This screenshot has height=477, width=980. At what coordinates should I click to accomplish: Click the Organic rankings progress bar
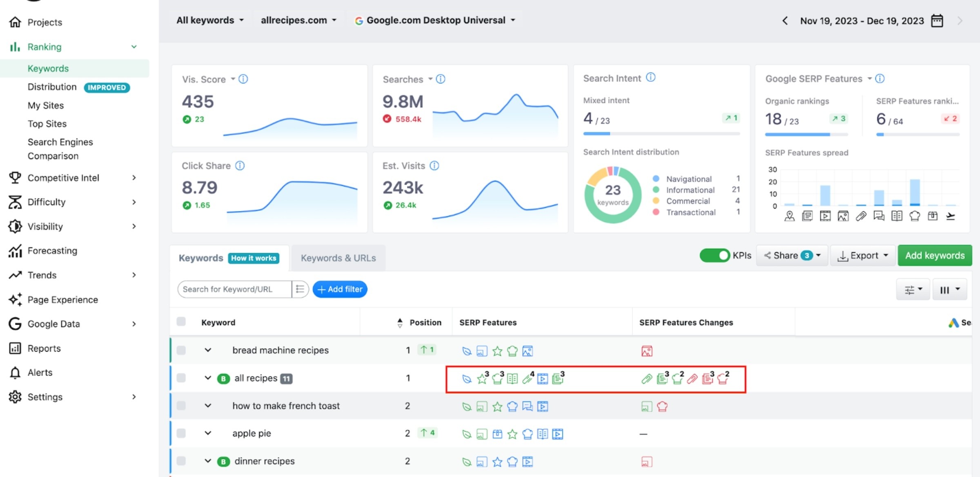(x=806, y=134)
